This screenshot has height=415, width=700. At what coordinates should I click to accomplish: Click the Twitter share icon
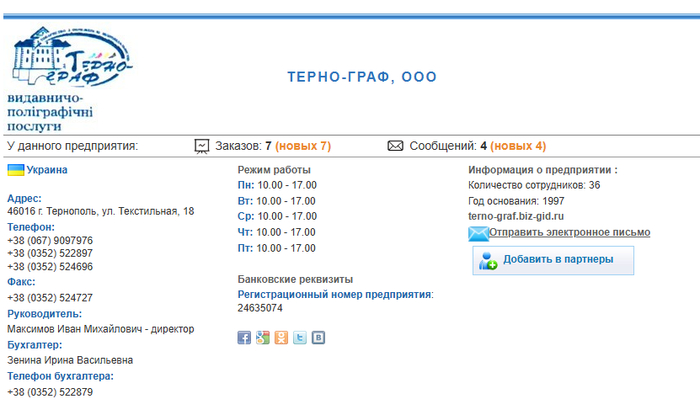pyautogui.click(x=299, y=338)
